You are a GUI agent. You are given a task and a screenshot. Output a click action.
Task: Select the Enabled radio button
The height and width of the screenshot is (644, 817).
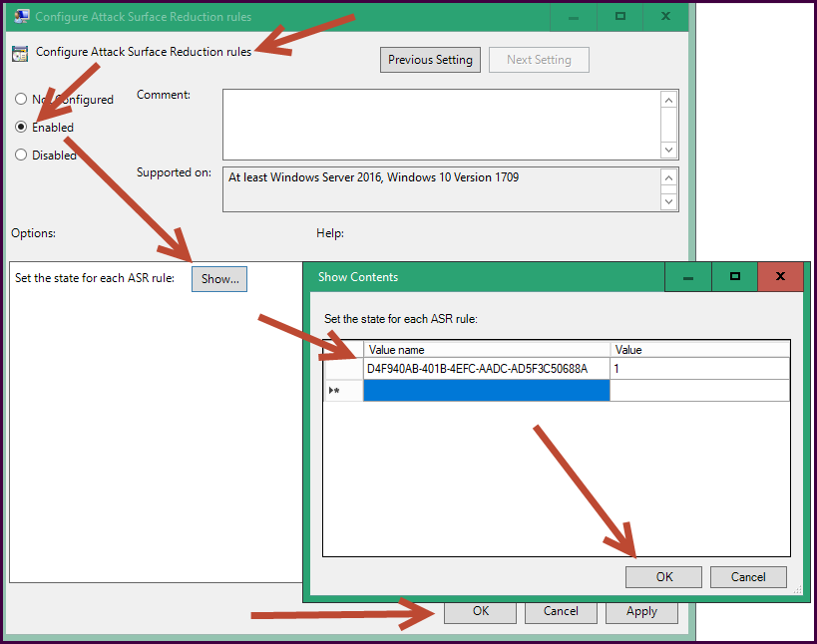click(x=21, y=128)
